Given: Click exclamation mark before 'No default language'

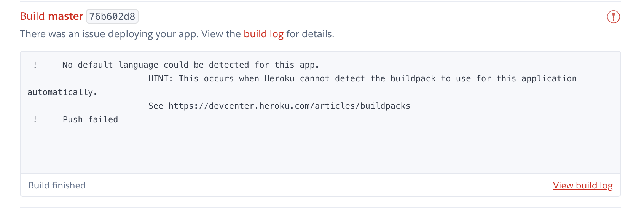Looking at the screenshot, I should [35, 65].
